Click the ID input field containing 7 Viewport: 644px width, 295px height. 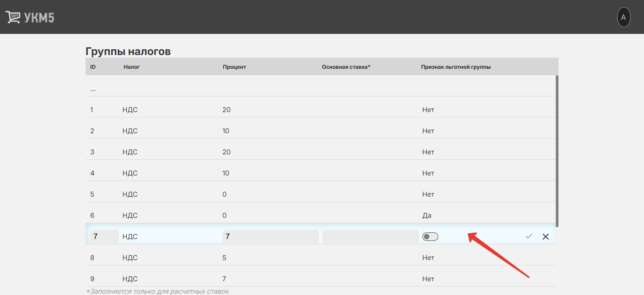click(x=104, y=237)
